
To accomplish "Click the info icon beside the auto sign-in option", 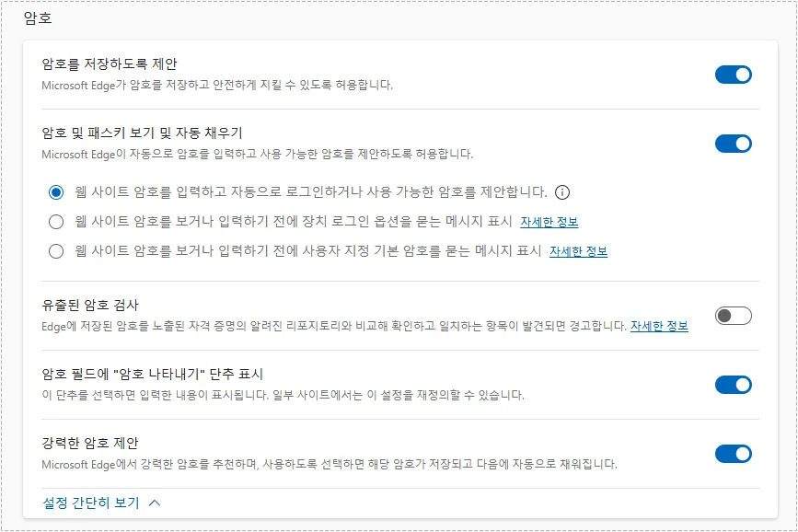I will (561, 192).
